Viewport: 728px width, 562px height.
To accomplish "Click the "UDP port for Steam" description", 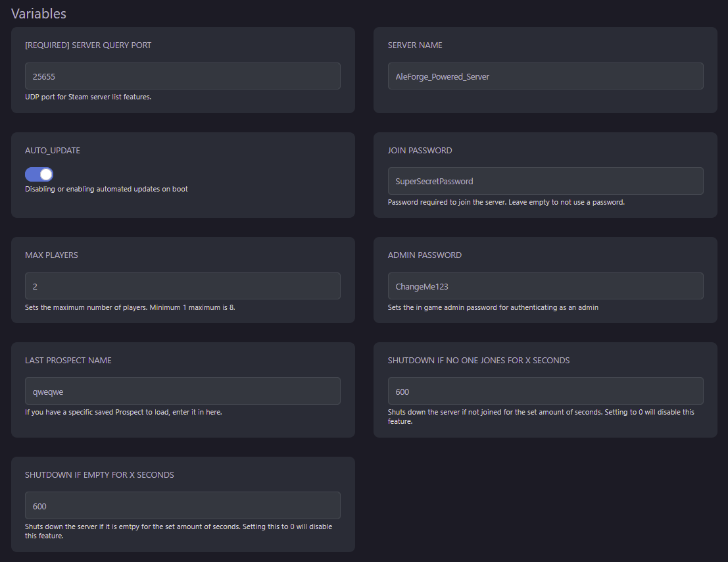I will (x=88, y=97).
